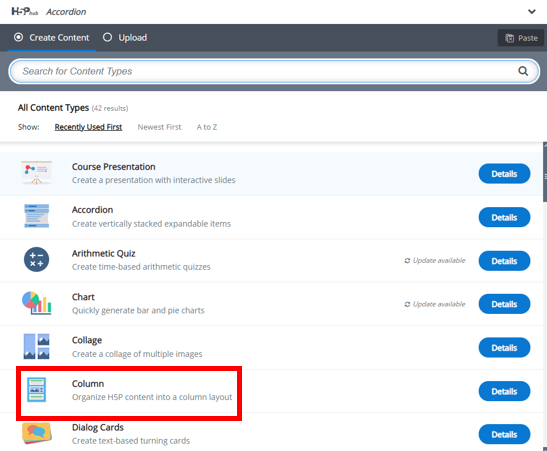Open Details for Course Presentation
This screenshot has width=547, height=451.
click(x=504, y=174)
